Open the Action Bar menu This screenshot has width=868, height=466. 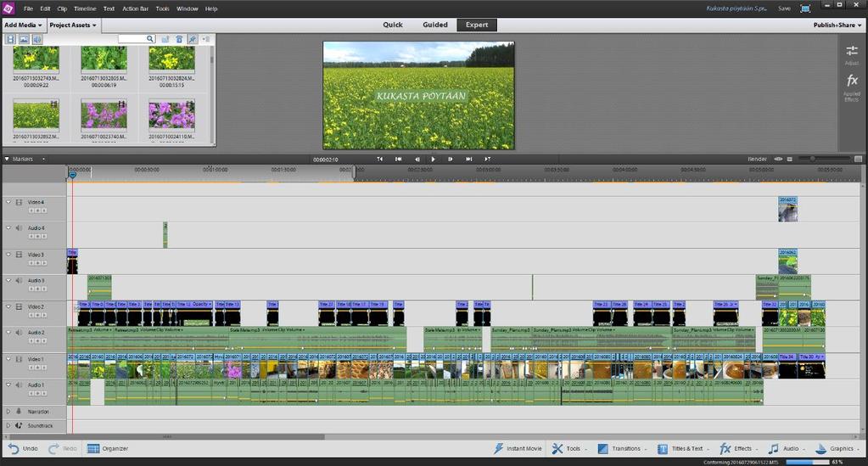tap(135, 8)
